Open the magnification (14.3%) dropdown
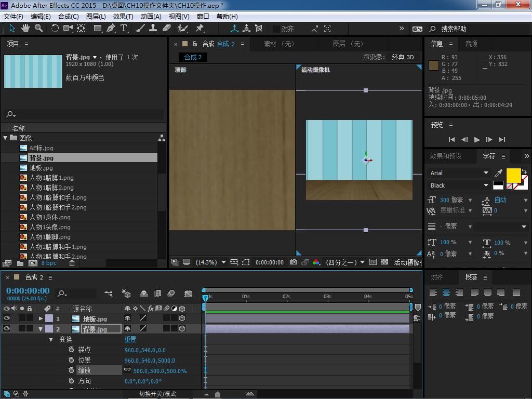 click(210, 262)
